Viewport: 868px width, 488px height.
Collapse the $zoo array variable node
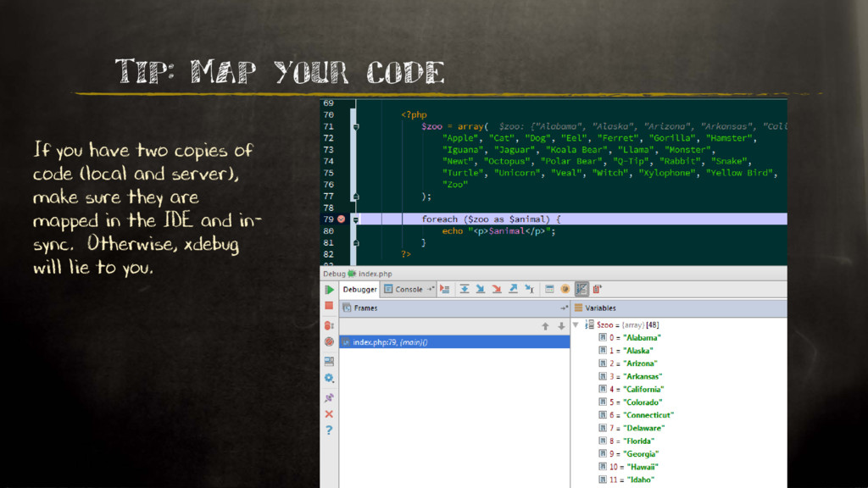point(576,324)
